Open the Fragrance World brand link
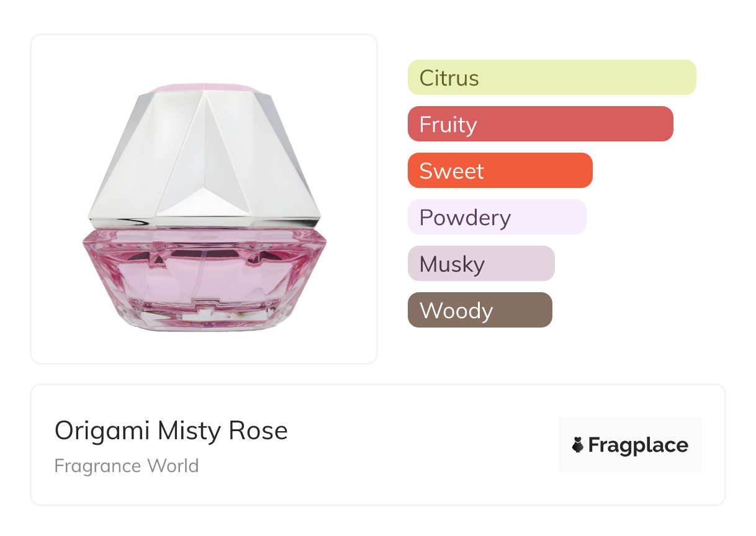Screen dimensions: 756x536 127,465
